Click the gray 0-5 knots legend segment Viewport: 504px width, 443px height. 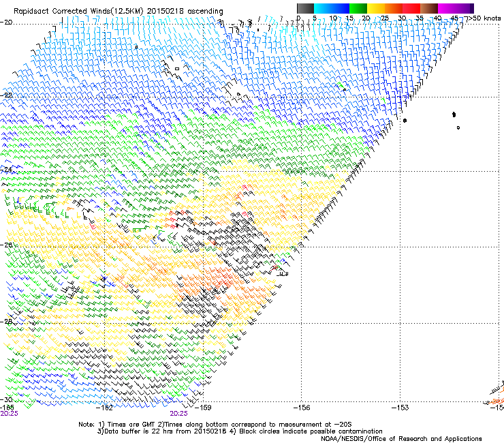(305, 8)
